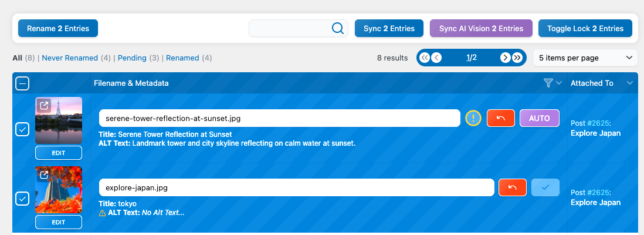Screen dimensions: 644x235
Task: Toggle the select-all entries checkbox
Action: pos(22,83)
